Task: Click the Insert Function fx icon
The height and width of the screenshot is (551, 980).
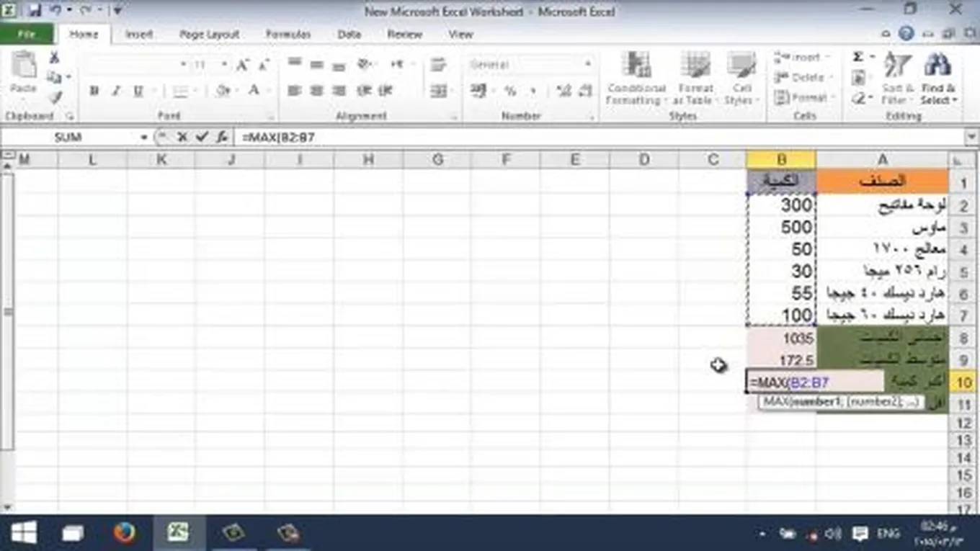Action: point(222,137)
